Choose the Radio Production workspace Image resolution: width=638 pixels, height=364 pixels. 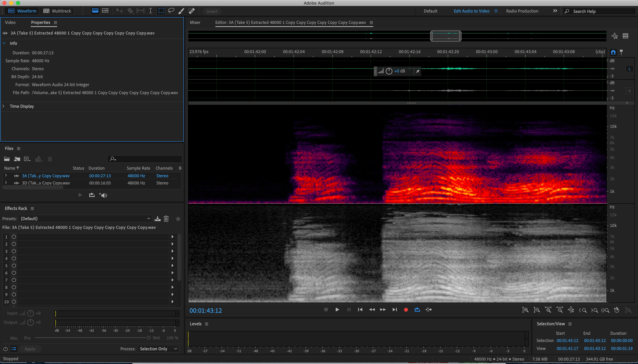click(522, 11)
